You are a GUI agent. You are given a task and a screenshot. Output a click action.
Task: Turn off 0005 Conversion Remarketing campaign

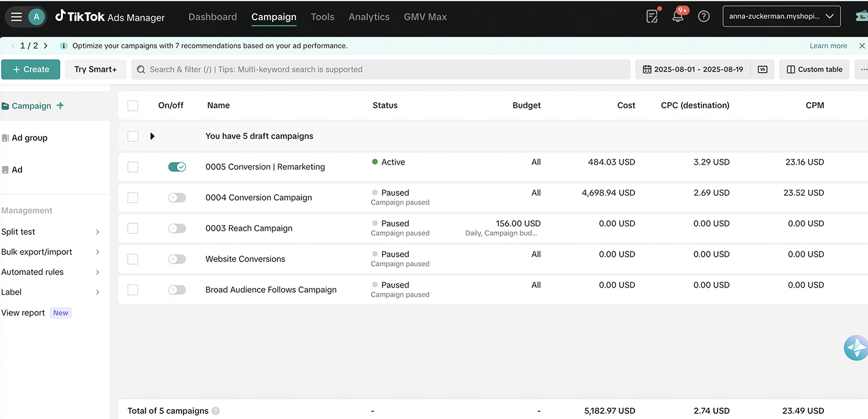(177, 167)
